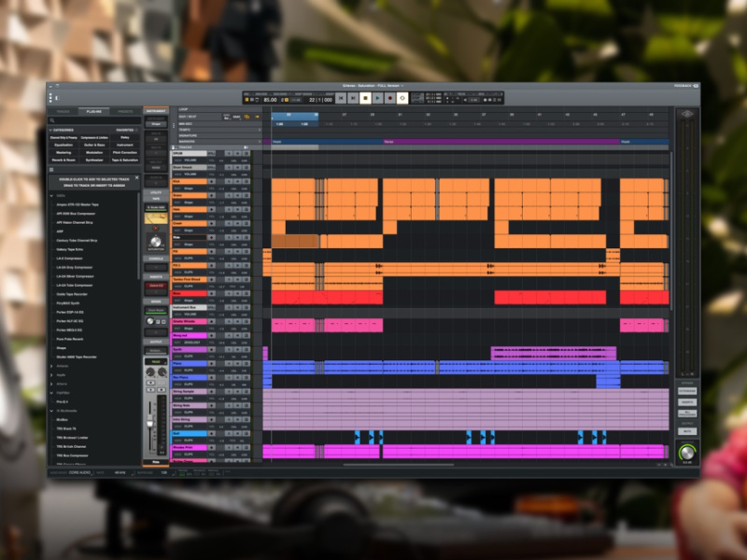Expand the Antares plug-in folder
The height and width of the screenshot is (560, 747).
(x=51, y=366)
